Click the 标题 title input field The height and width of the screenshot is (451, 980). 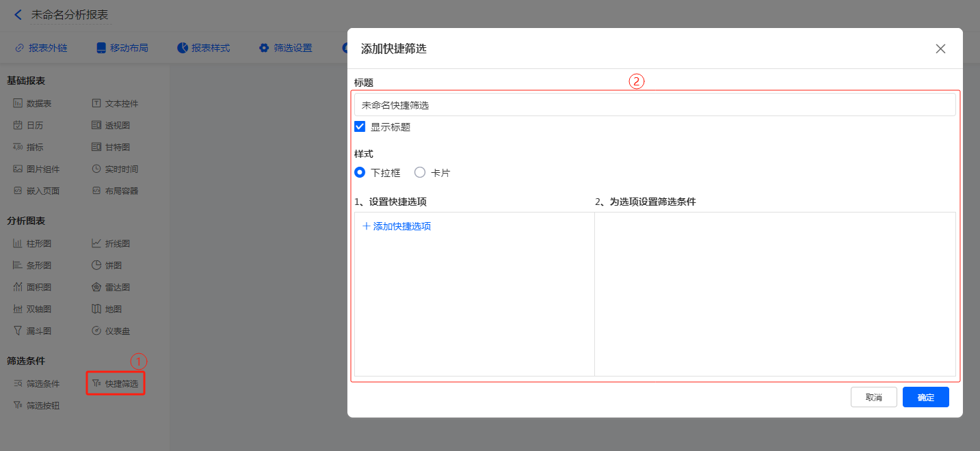click(x=654, y=105)
